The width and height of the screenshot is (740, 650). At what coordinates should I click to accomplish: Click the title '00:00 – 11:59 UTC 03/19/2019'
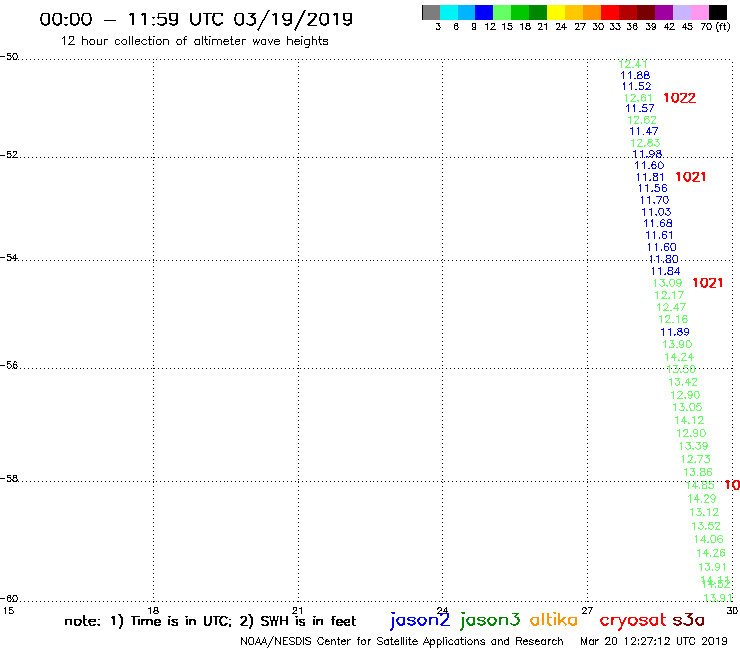pyautogui.click(x=196, y=19)
